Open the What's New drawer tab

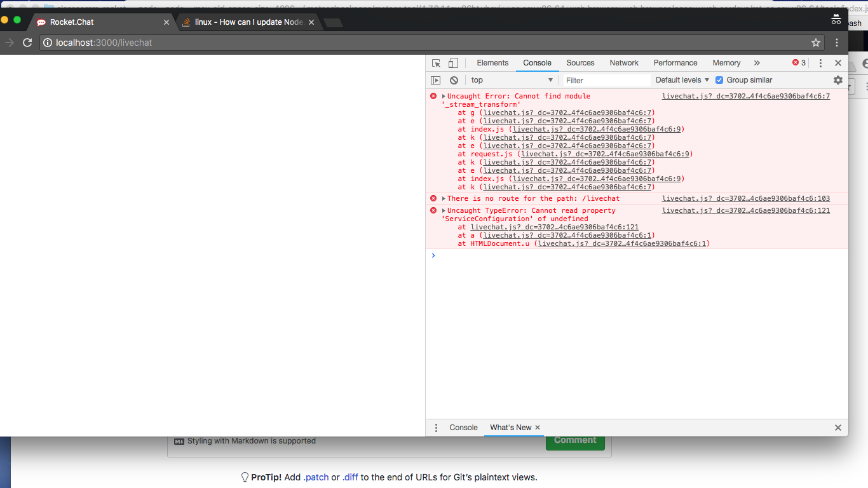coord(510,428)
